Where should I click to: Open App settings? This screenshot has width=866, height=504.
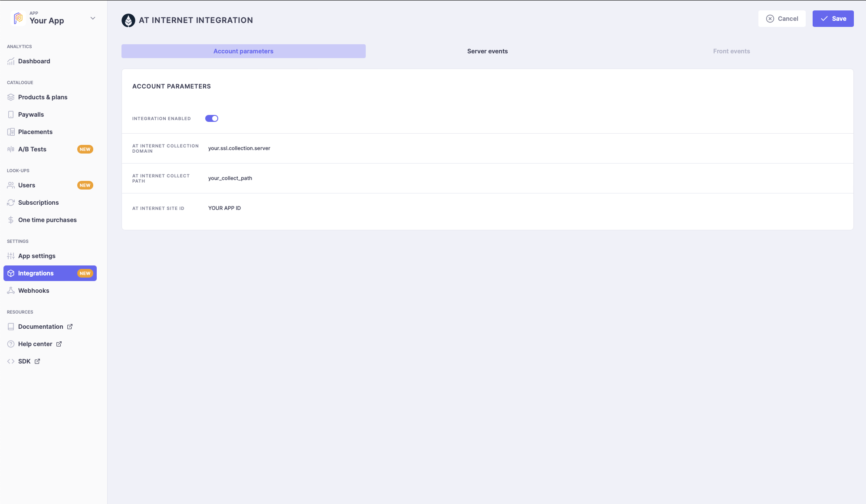(37, 256)
